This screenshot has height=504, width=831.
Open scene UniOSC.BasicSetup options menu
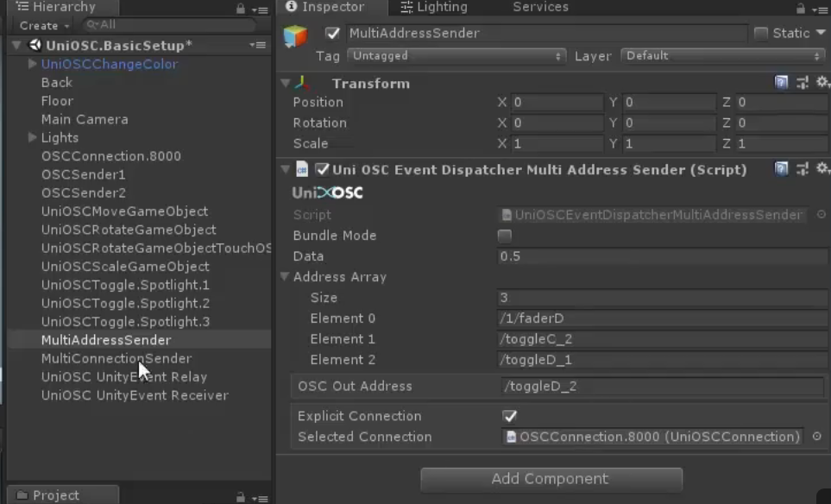coord(258,45)
